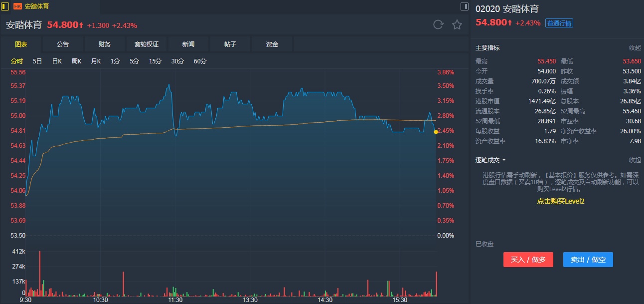The height and width of the screenshot is (304, 644).
Task: Switch chart to 5日 view
Action: [37, 61]
